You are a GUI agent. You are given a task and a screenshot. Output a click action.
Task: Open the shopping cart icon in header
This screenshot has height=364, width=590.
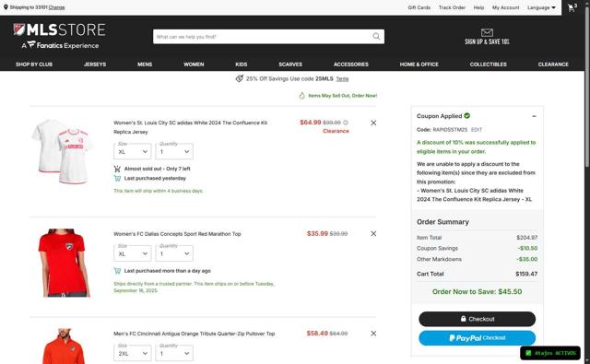pyautogui.click(x=572, y=7)
